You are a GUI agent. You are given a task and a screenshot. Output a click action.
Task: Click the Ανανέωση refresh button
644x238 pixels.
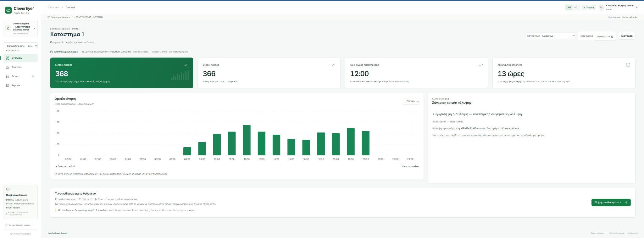pyautogui.click(x=627, y=36)
